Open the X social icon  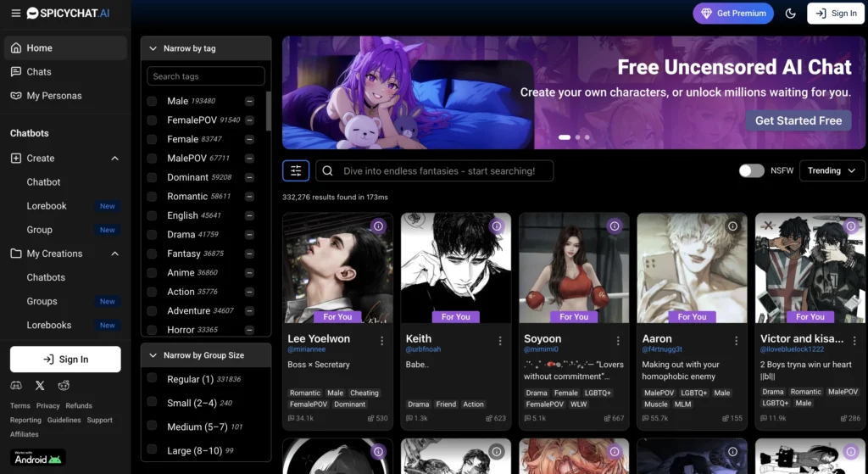tap(40, 386)
